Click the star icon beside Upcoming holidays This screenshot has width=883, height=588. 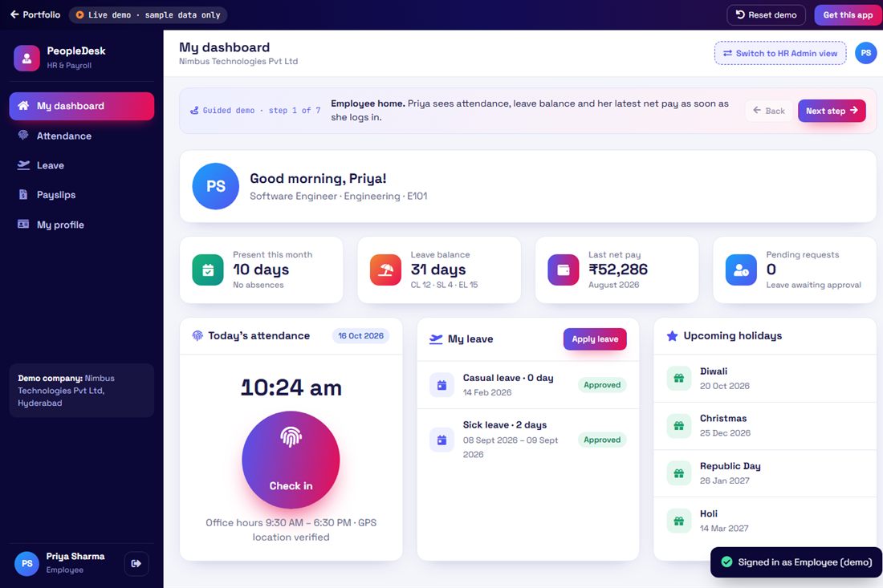click(x=672, y=336)
